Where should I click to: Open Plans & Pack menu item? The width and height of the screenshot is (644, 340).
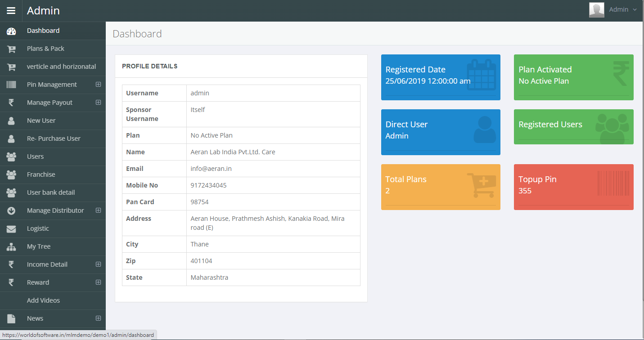pyautogui.click(x=53, y=49)
